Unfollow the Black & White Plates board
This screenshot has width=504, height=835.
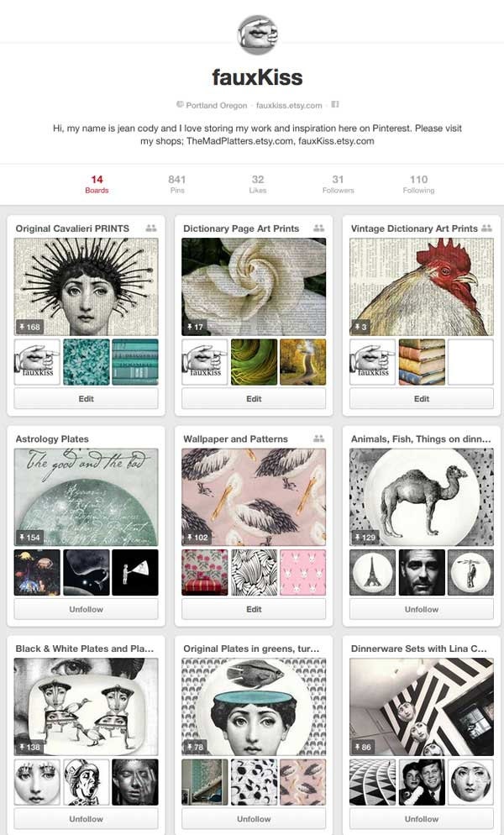[x=87, y=818]
